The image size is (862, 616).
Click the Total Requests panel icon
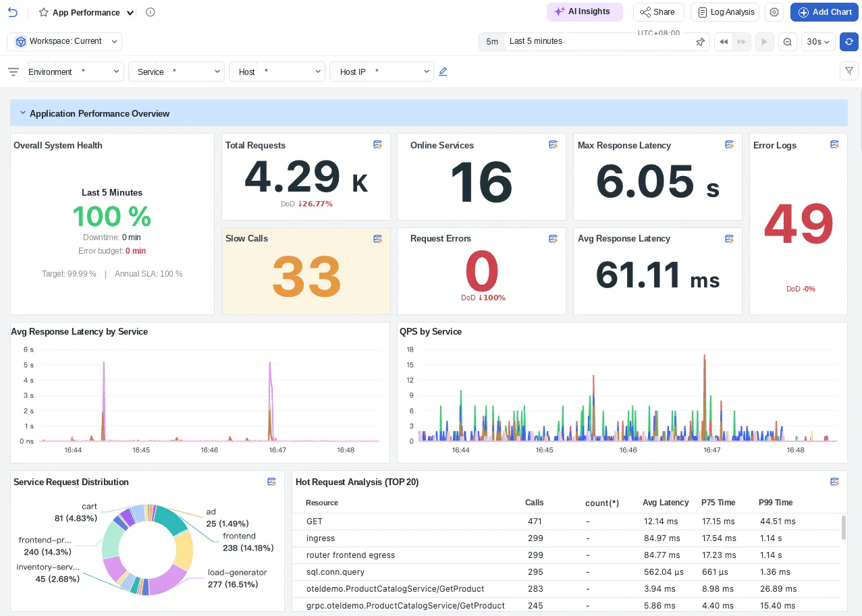coord(379,144)
